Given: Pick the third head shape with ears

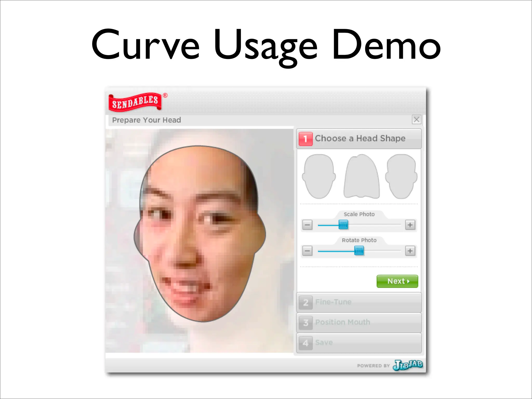Looking at the screenshot, I should (401, 176).
